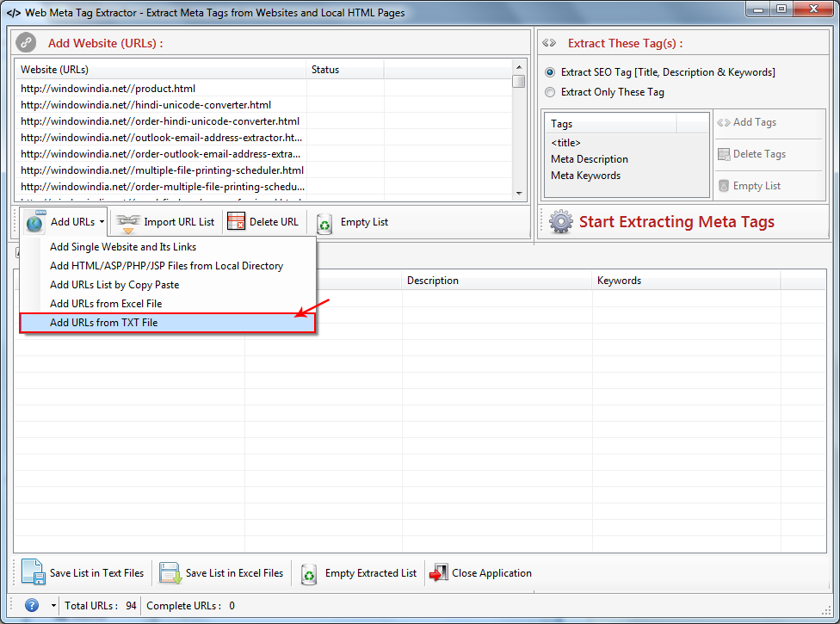Click the Description column header

point(497,281)
